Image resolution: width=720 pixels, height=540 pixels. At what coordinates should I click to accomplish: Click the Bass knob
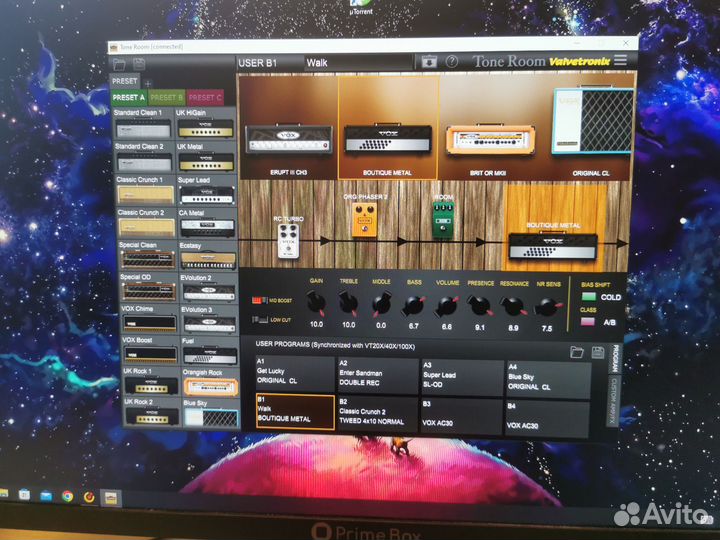(413, 306)
